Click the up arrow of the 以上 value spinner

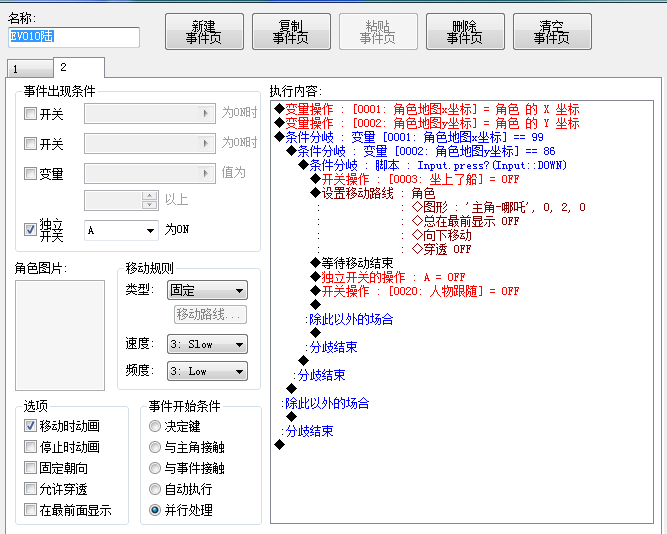(149, 195)
